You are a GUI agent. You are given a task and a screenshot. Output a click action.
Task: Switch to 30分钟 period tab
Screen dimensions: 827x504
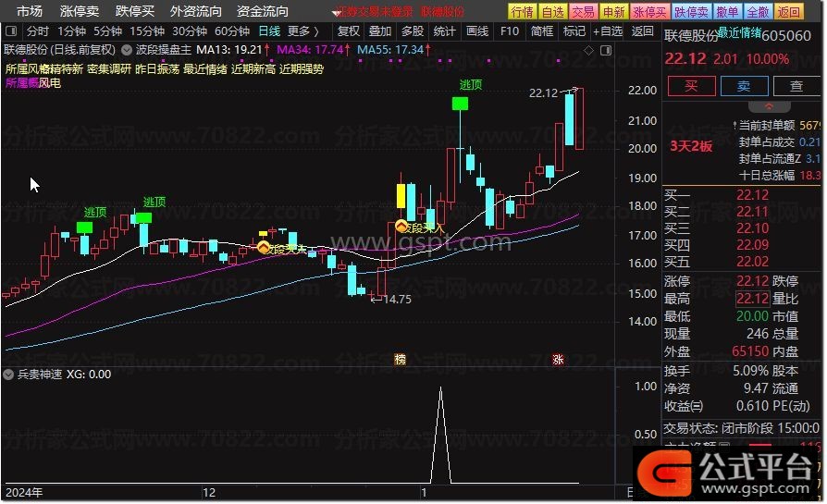tap(190, 31)
